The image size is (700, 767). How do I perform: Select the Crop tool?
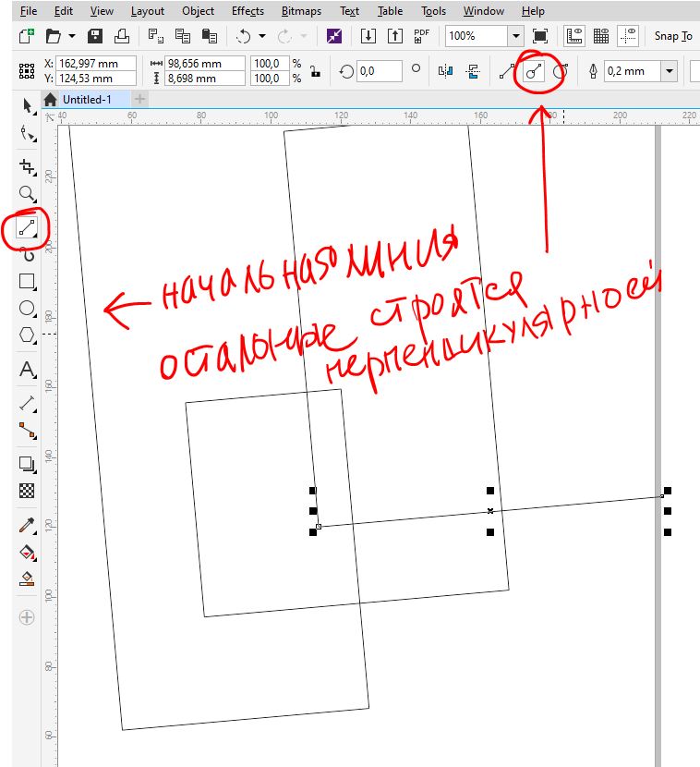(x=27, y=167)
